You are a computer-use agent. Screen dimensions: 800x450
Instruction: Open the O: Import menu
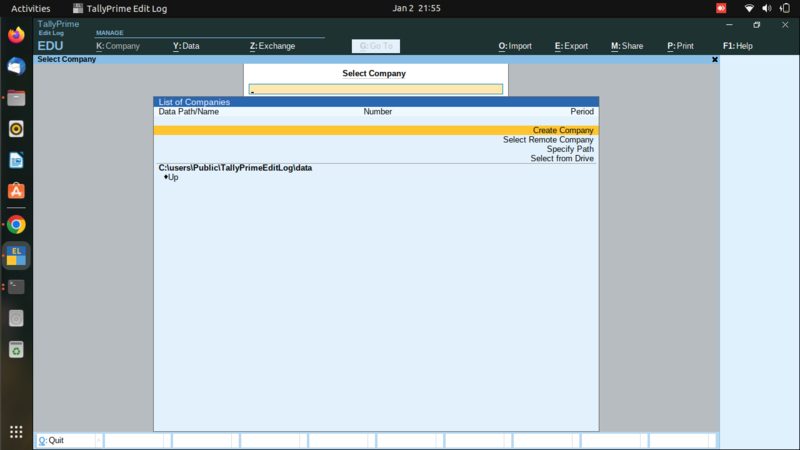click(515, 46)
